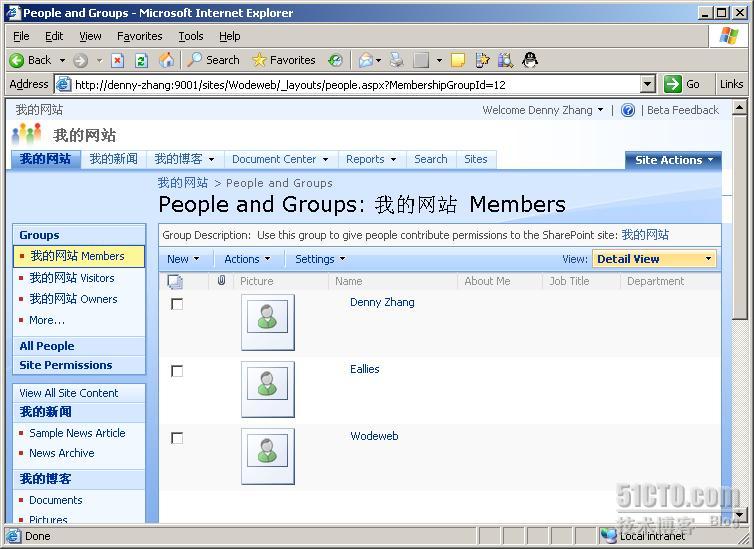Screen dimensions: 754x549
Task: Switch to the 我的新闻 tab
Action: (x=113, y=159)
